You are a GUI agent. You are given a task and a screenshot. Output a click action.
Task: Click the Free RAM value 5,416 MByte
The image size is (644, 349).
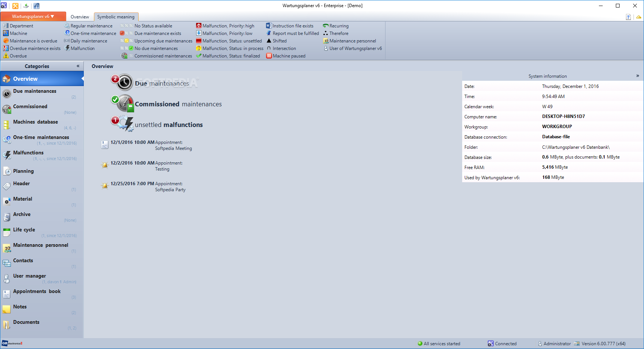point(555,167)
